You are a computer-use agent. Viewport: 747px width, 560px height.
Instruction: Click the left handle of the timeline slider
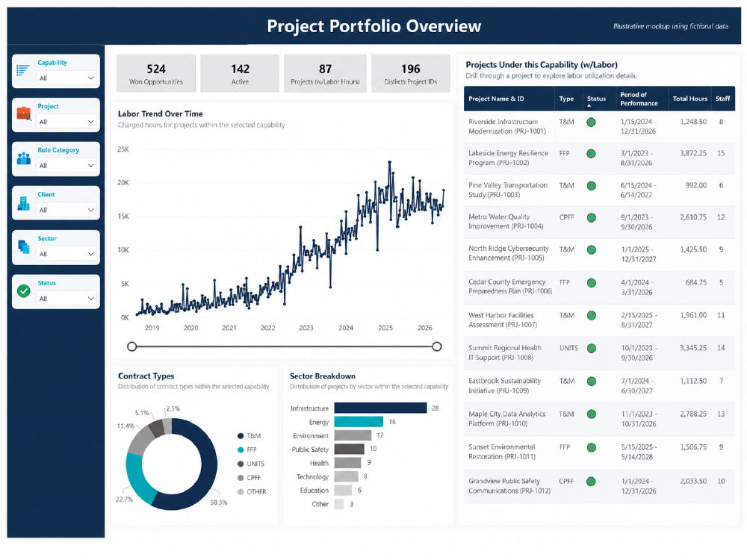pos(132,346)
